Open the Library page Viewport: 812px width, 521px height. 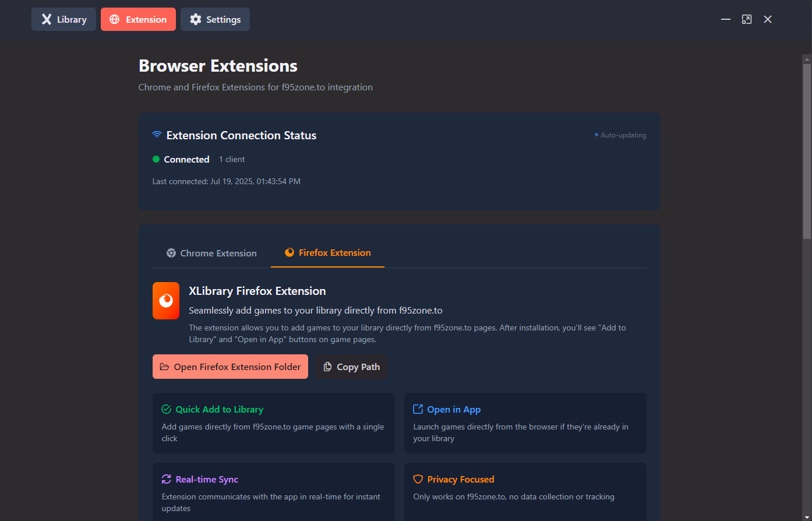click(64, 19)
